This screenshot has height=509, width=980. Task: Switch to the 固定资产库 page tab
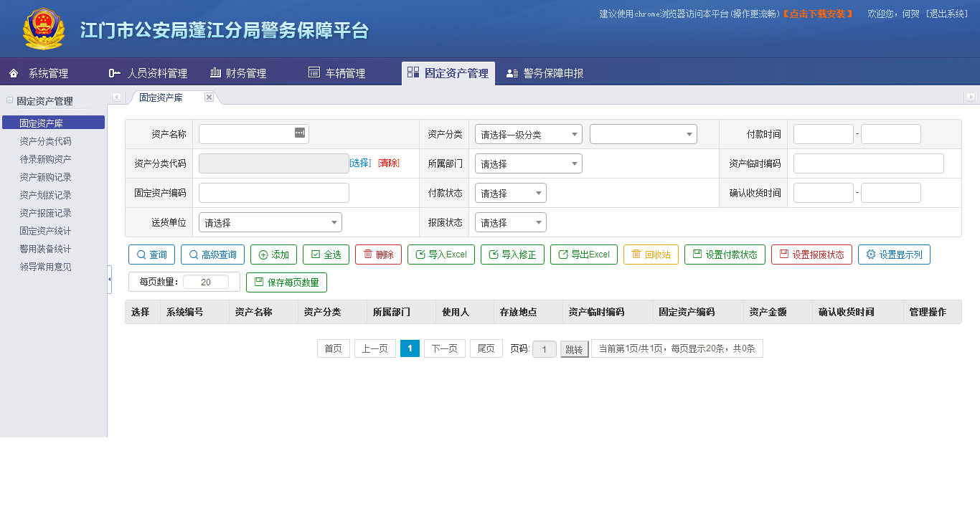pyautogui.click(x=161, y=97)
